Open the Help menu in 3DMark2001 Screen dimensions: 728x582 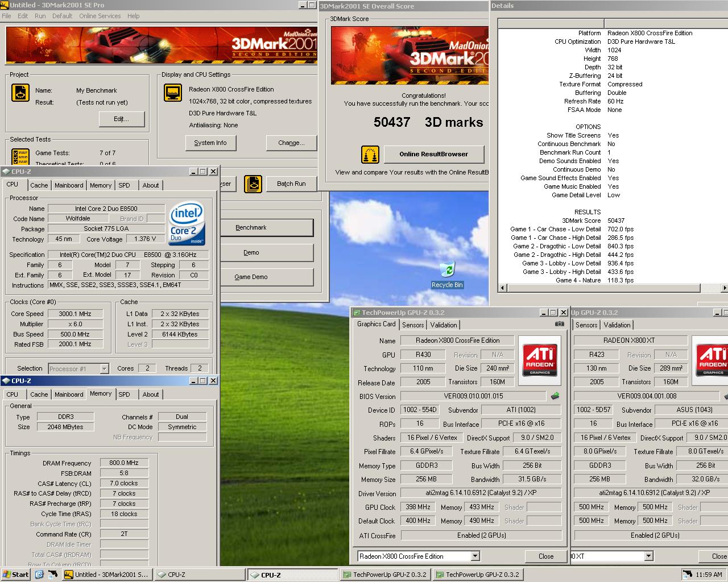coord(134,16)
